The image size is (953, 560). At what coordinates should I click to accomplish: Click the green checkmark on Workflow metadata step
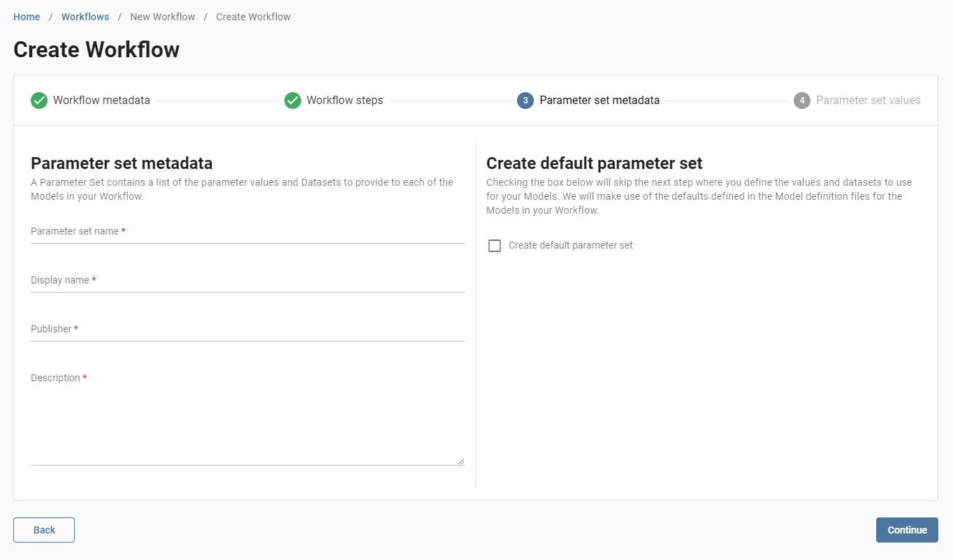[x=39, y=101]
